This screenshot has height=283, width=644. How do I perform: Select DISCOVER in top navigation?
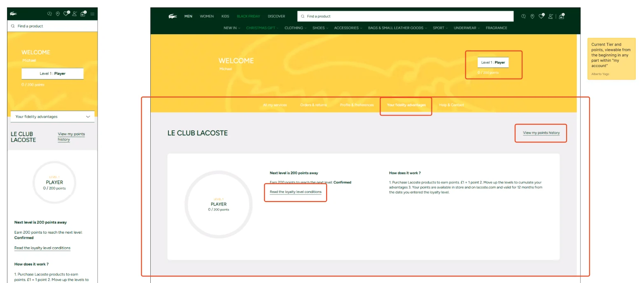pos(276,16)
